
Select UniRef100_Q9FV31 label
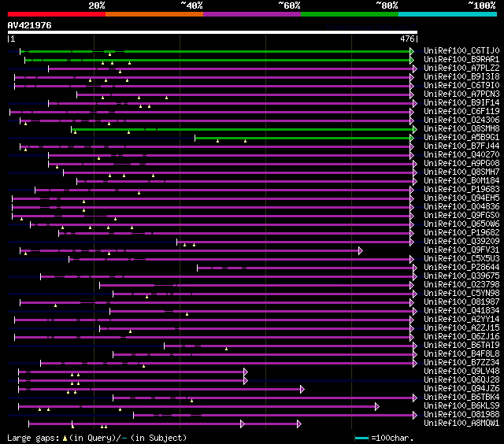point(461,250)
